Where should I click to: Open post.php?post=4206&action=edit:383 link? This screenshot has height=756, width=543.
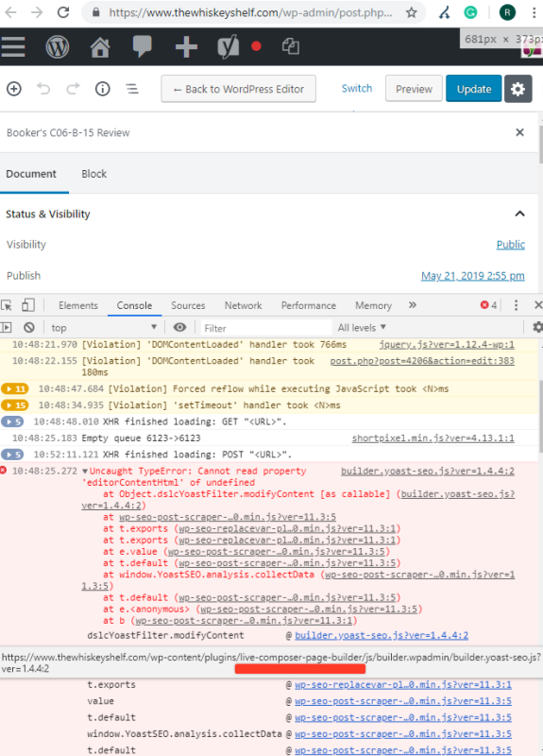[422, 361]
